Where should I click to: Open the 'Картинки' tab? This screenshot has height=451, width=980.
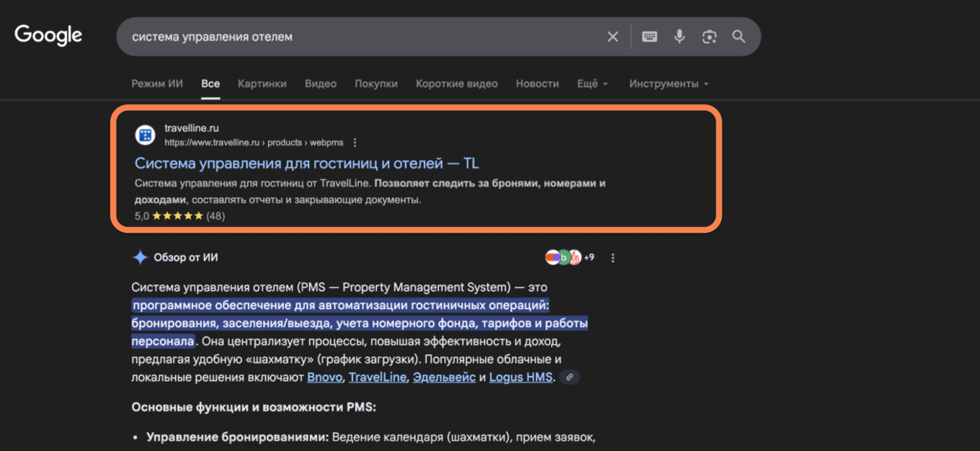(x=262, y=84)
